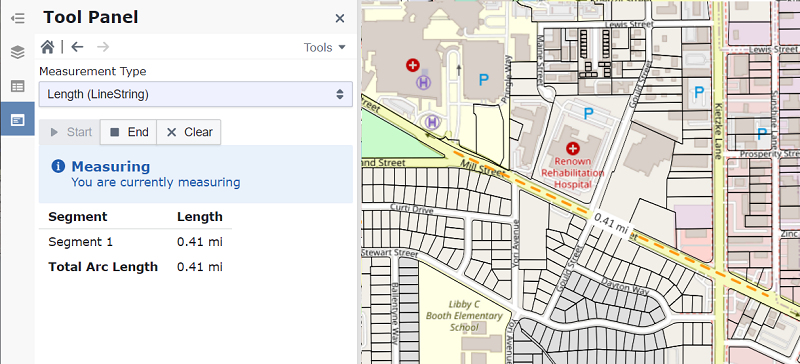The height and width of the screenshot is (364, 800).
Task: Navigate back with the left arrow
Action: pyautogui.click(x=77, y=47)
